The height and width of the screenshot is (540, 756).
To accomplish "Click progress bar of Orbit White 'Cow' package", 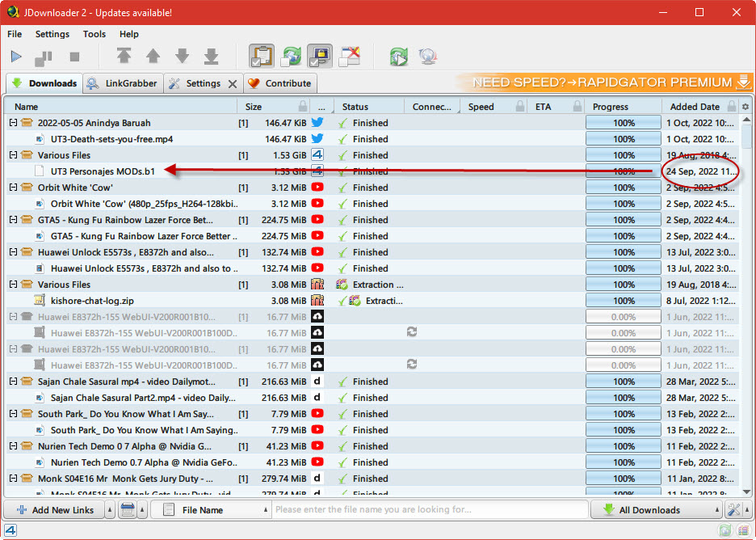I will pyautogui.click(x=624, y=188).
